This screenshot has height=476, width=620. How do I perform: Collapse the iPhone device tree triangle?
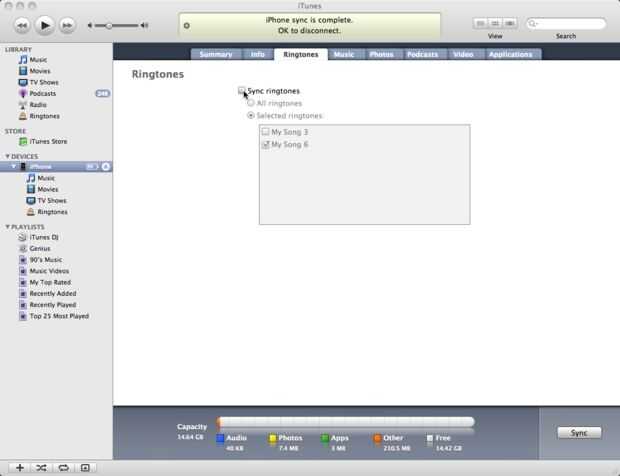point(14,166)
